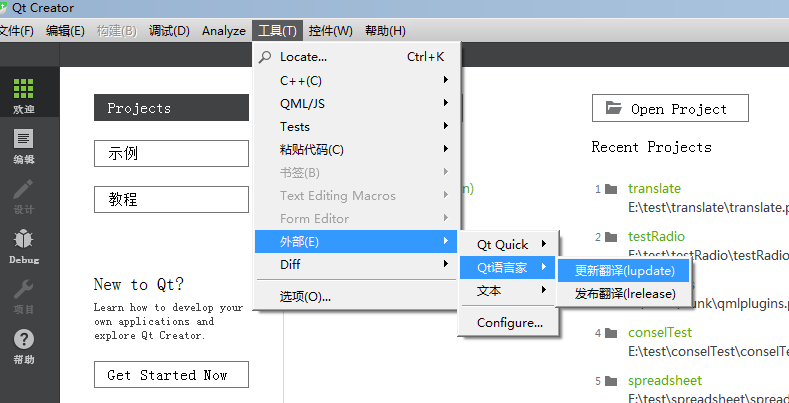
Task: Click the Locate magnifier icon
Action: click(x=265, y=57)
